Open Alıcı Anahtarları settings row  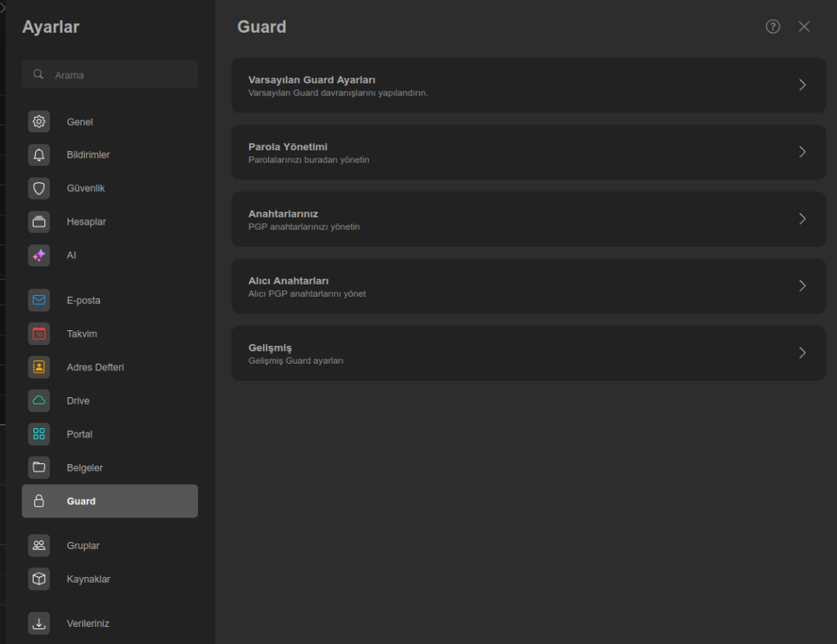(x=528, y=286)
